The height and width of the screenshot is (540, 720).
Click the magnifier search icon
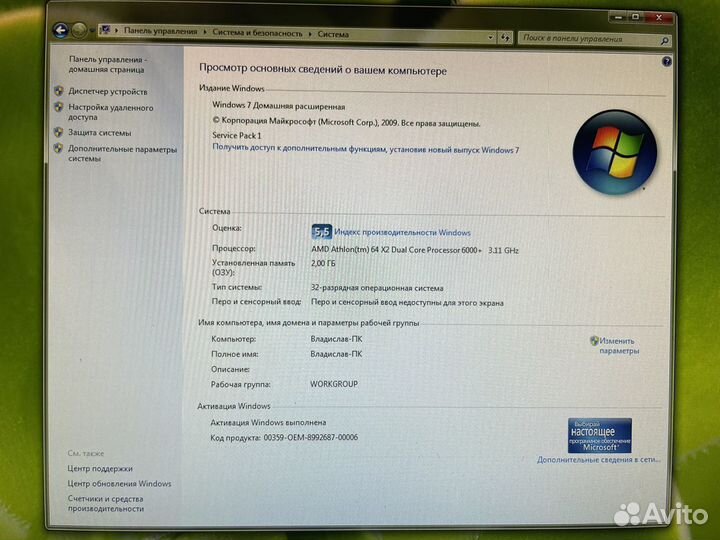664,41
